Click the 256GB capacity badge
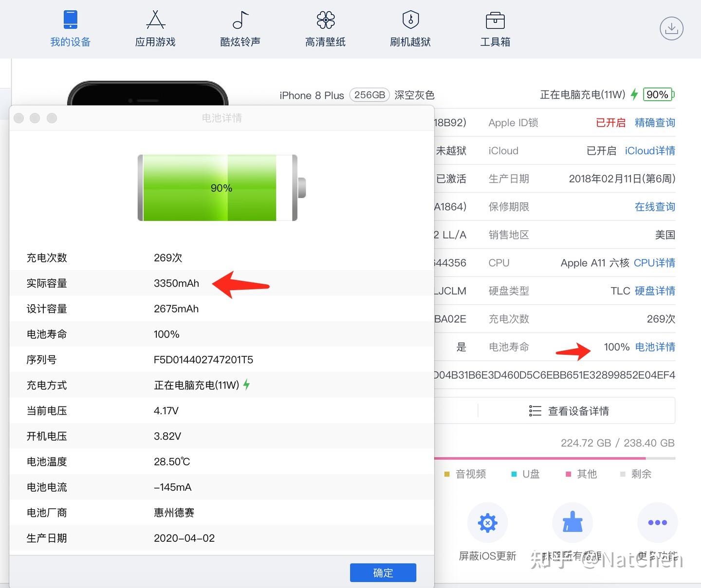The height and width of the screenshot is (588, 701). click(x=369, y=95)
